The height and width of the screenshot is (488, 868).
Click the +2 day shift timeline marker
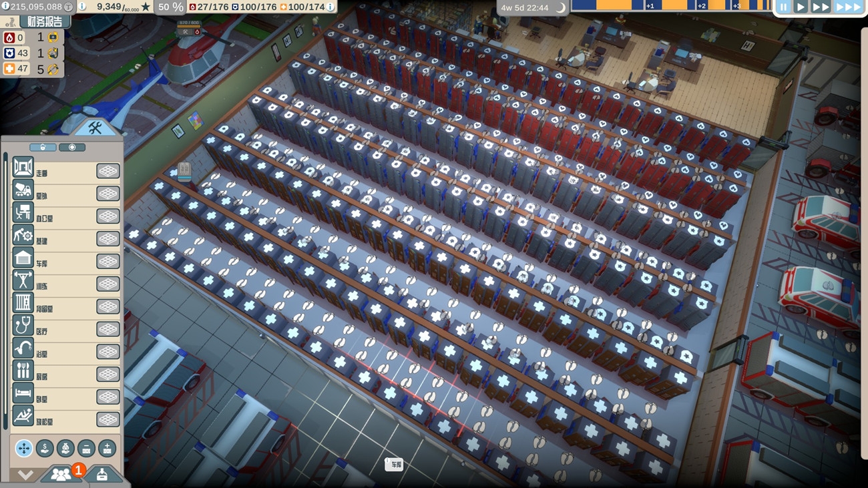701,6
